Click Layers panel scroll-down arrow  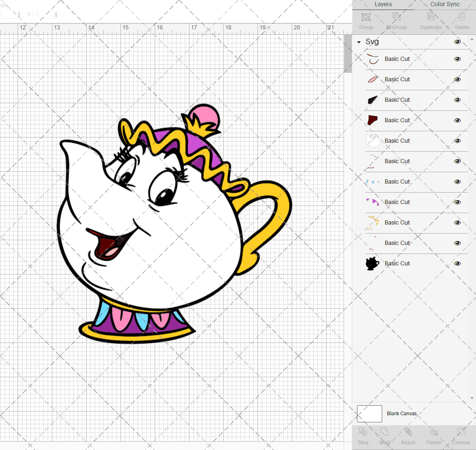pyautogui.click(x=471, y=398)
